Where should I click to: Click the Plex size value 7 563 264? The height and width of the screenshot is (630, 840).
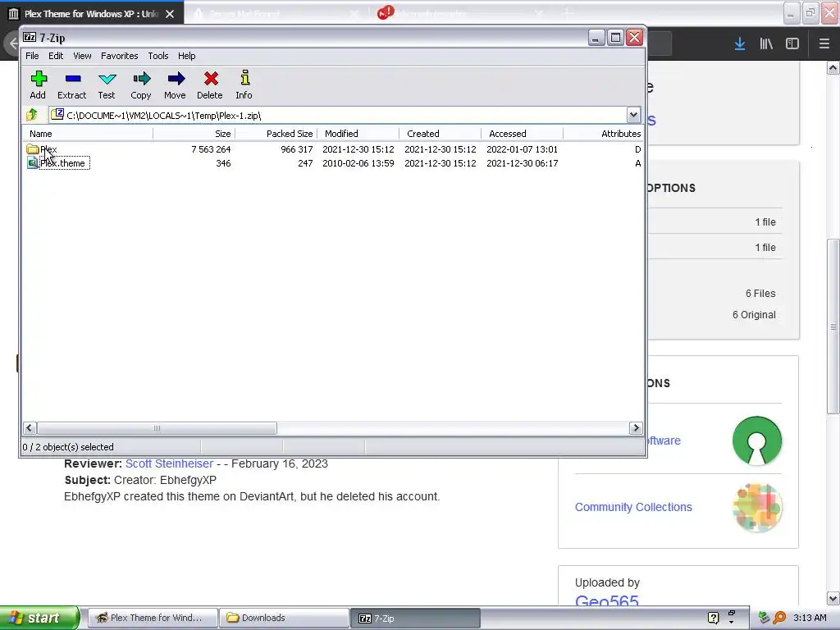pos(211,149)
